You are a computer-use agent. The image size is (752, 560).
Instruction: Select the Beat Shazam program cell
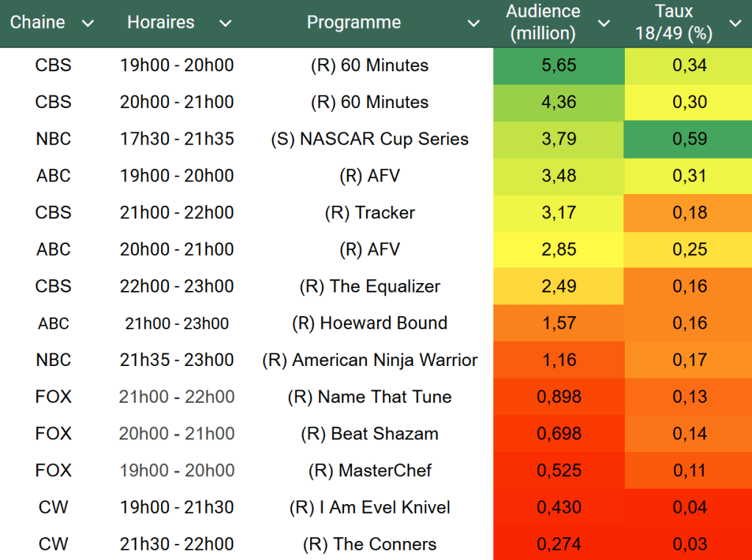pos(370,434)
